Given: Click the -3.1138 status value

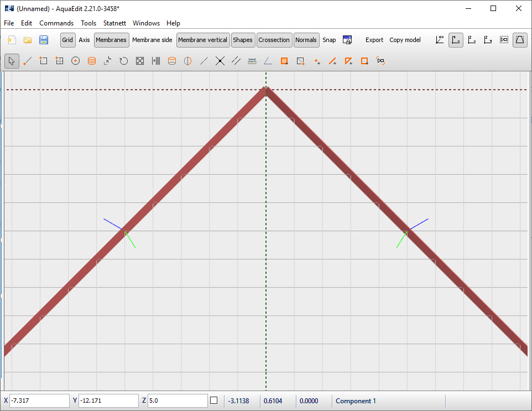Looking at the screenshot, I should click(238, 401).
